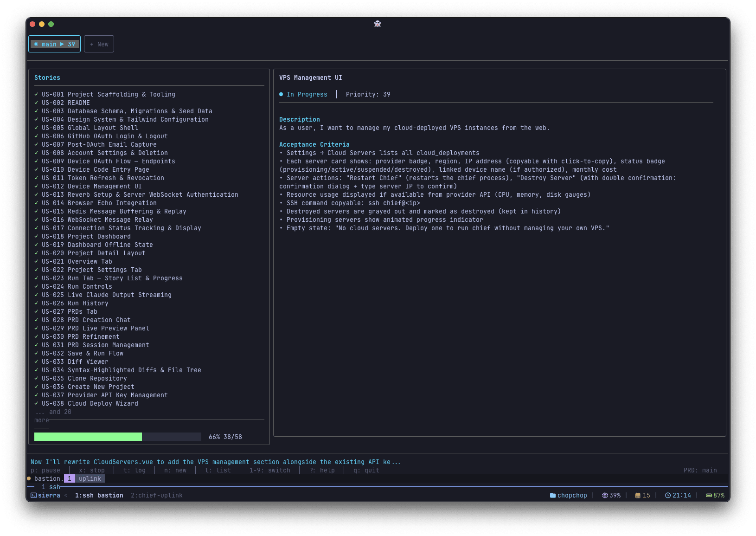Click the In Progress status dot
This screenshot has width=756, height=536.
coord(281,94)
